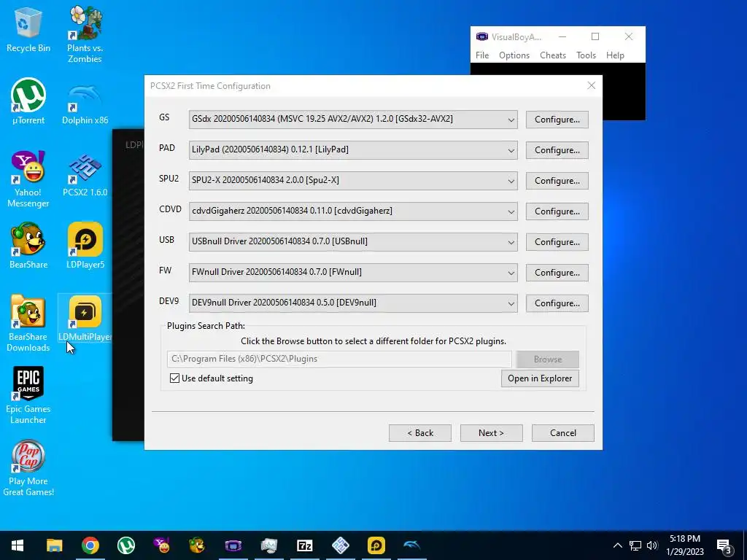This screenshot has width=747, height=560.
Task: Select the LDMultiPlayer desktop shortcut
Action: coord(85,319)
